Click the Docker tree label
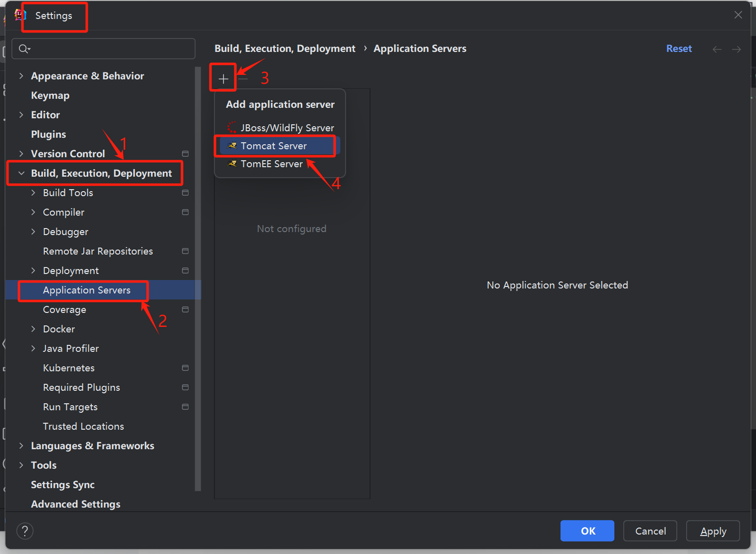Image resolution: width=756 pixels, height=554 pixels. [x=59, y=329]
